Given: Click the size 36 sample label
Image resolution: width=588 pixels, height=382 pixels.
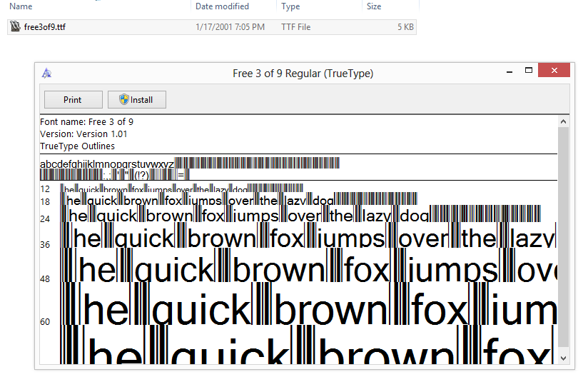Looking at the screenshot, I should coord(45,245).
